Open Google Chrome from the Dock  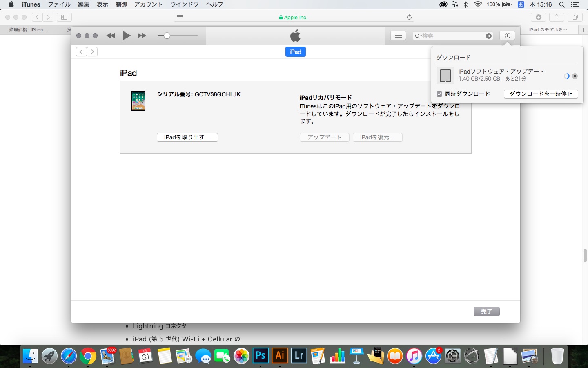[88, 356]
